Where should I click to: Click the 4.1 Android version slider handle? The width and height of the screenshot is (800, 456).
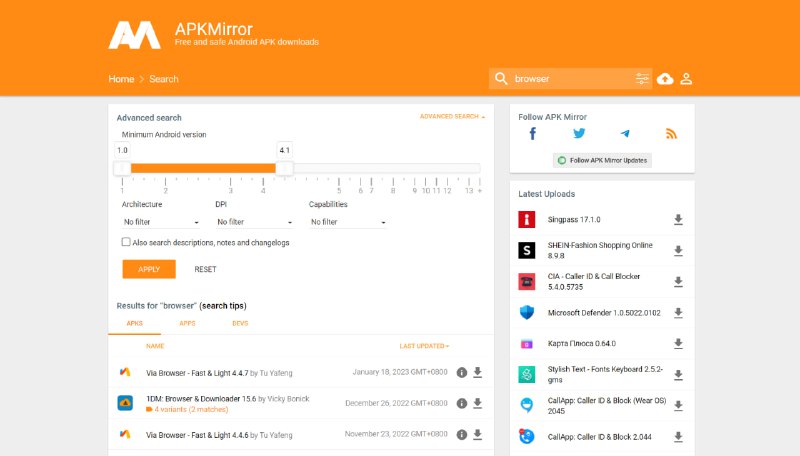point(284,168)
